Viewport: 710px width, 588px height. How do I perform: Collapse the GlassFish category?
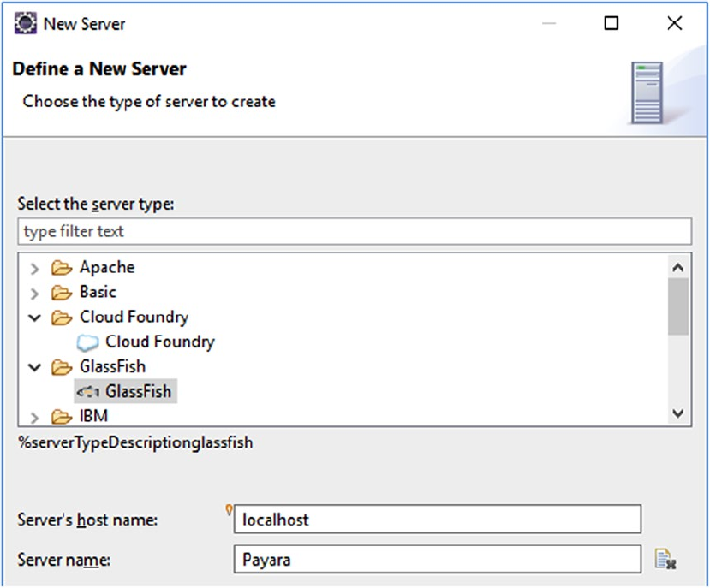point(34,367)
